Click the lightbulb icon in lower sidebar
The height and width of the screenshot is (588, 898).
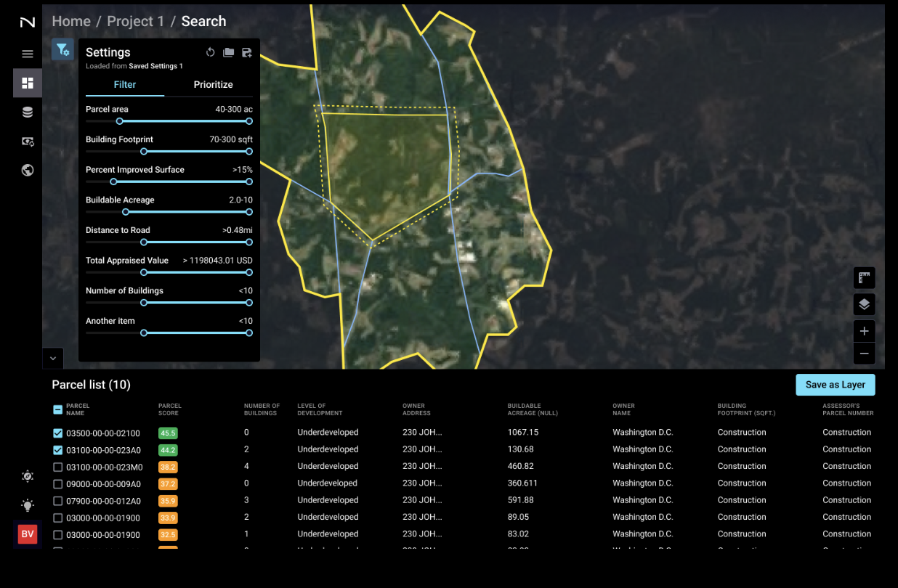[27, 505]
